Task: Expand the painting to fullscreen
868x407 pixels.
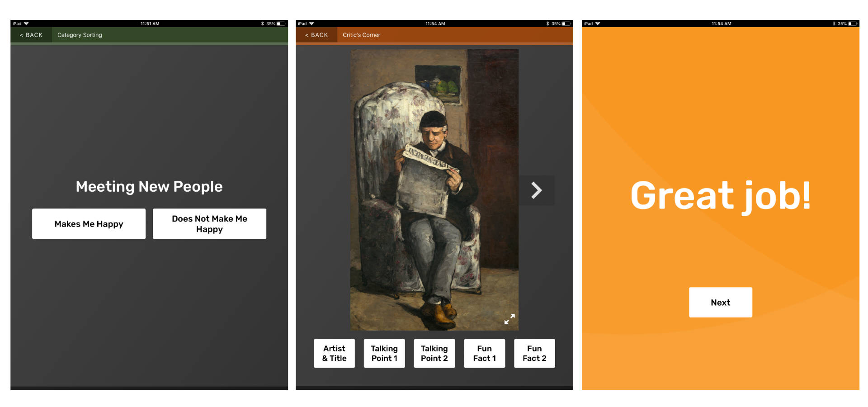Action: [509, 319]
